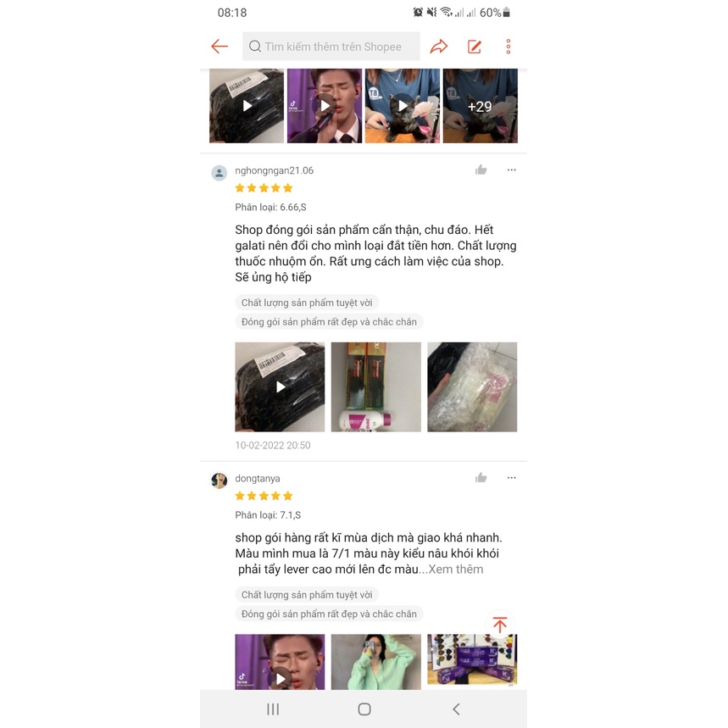Image resolution: width=728 pixels, height=728 pixels.
Task: Tap the Android recent apps button
Action: 273,709
